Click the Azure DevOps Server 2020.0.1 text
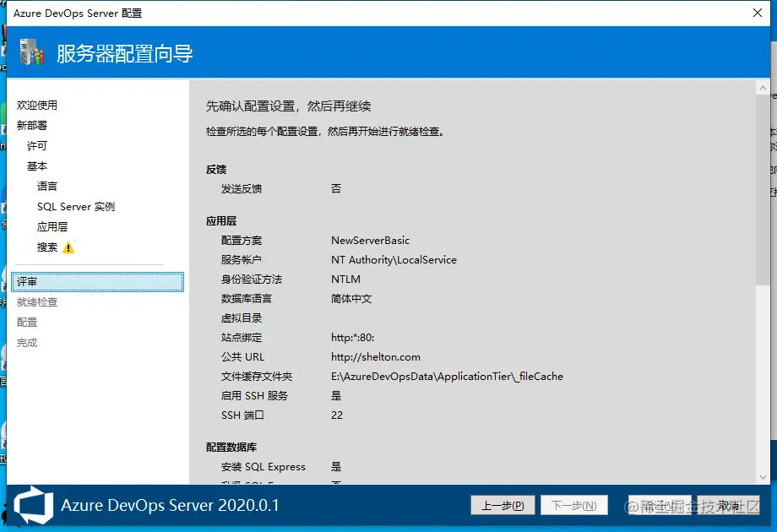 170,505
